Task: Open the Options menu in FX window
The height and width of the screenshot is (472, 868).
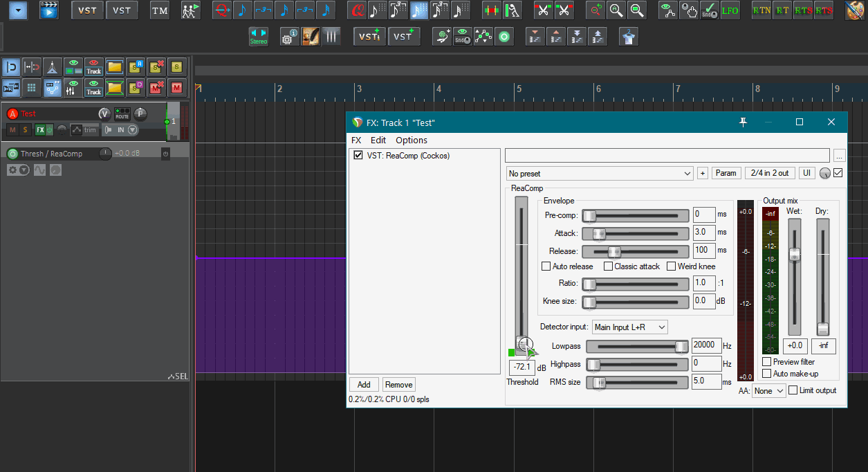Action: coord(411,140)
